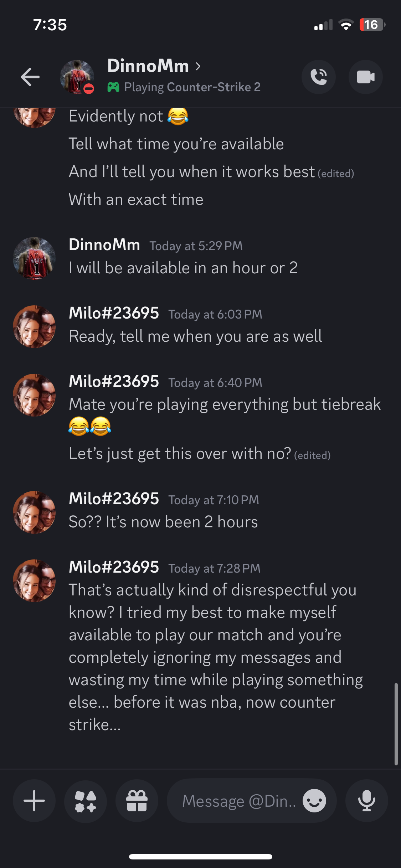Image resolution: width=401 pixels, height=868 pixels.
Task: Tap Milo#23695 username at 7:10 PM
Action: [114, 499]
